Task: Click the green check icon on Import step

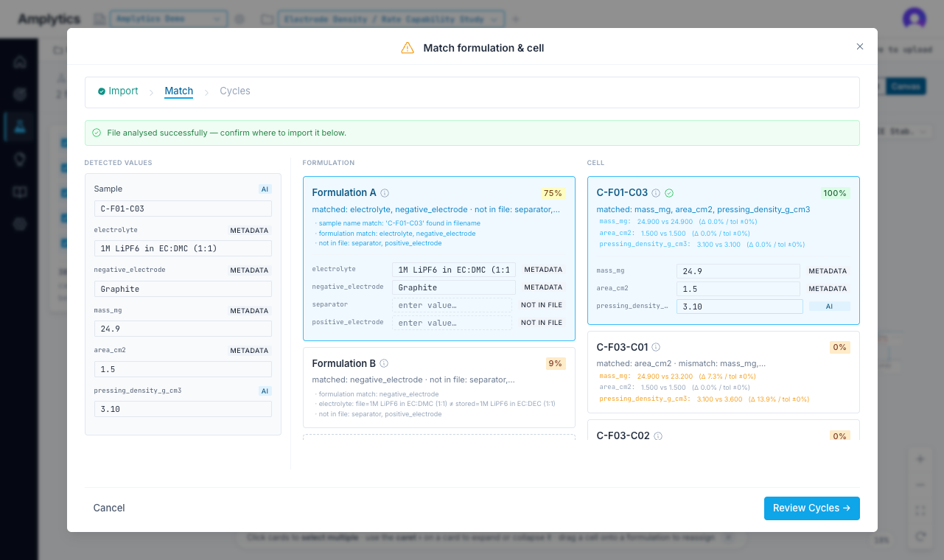Action: coord(102,91)
